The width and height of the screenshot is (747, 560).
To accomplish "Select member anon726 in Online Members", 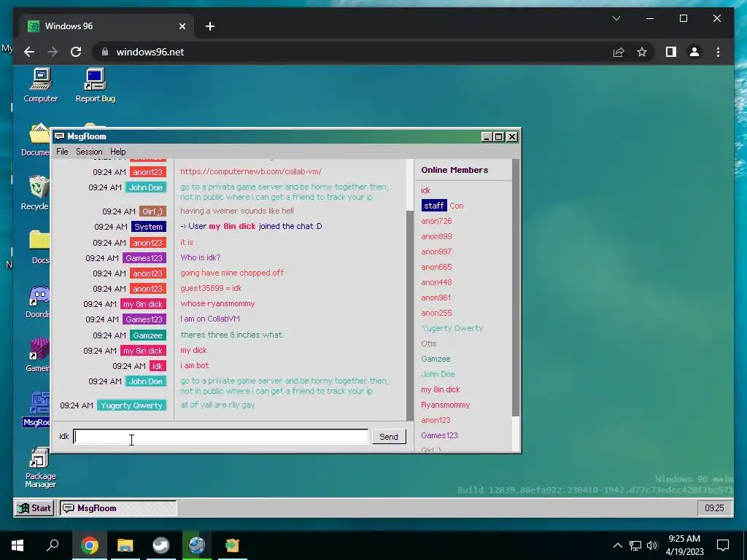I will pyautogui.click(x=436, y=221).
